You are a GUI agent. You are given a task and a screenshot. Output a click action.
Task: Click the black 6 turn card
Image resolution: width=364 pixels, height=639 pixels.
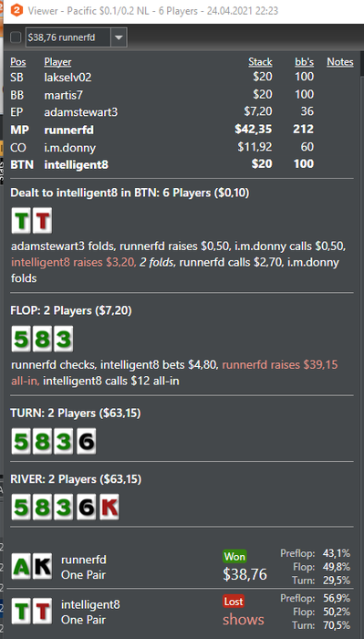87,441
